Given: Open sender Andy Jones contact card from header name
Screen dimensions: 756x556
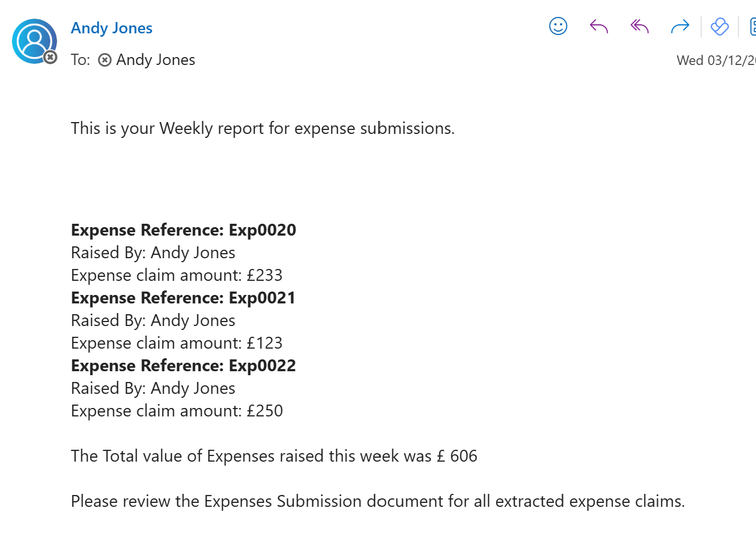Looking at the screenshot, I should (111, 28).
